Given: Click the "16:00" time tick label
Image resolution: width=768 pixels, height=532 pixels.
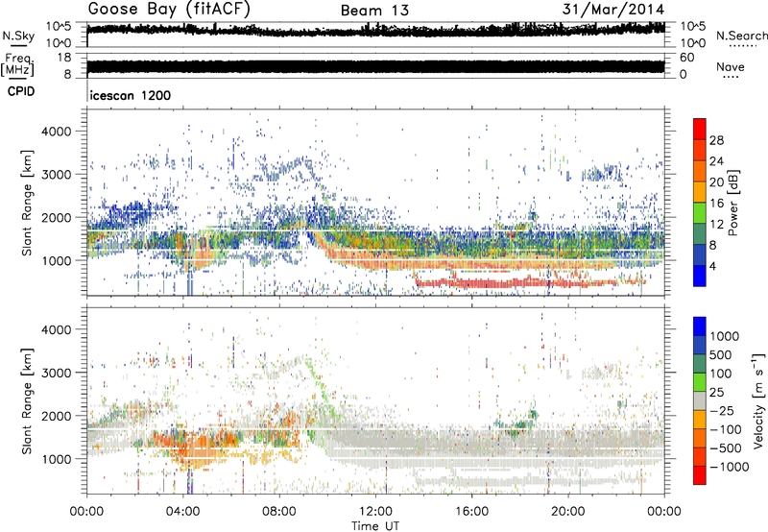Looking at the screenshot, I should tap(471, 512).
